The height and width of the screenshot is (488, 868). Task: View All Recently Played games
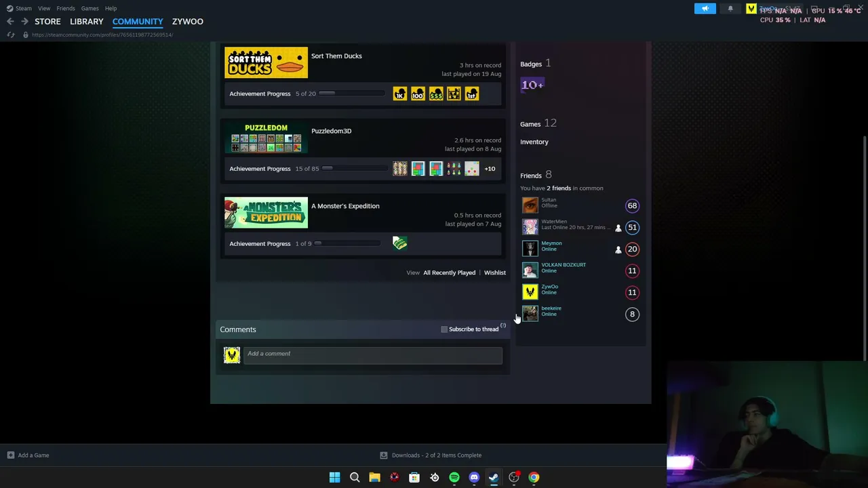tap(450, 272)
